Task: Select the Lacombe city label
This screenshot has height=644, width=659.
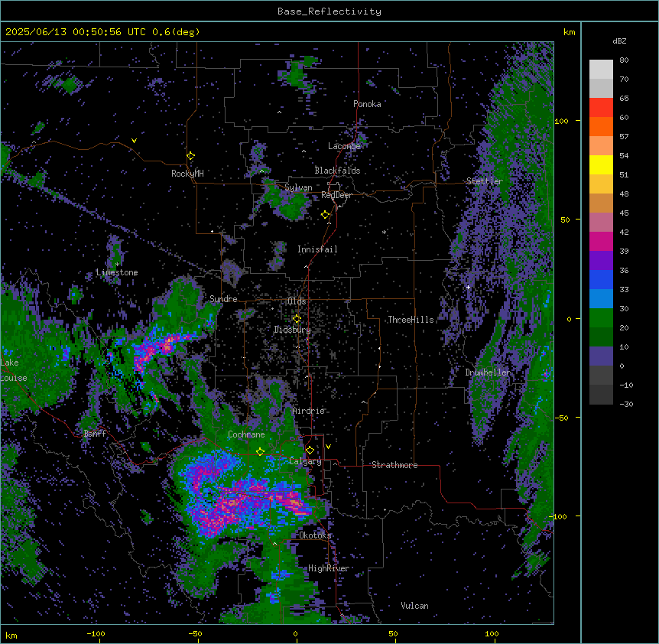Action: coord(344,146)
